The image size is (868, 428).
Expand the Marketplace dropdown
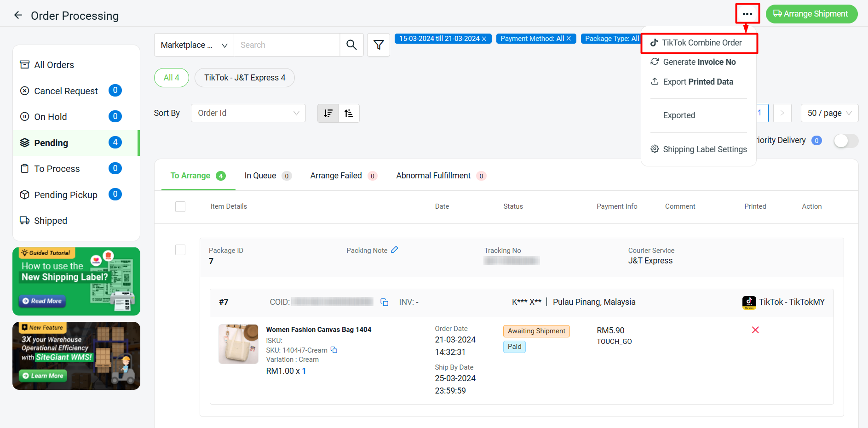point(194,45)
